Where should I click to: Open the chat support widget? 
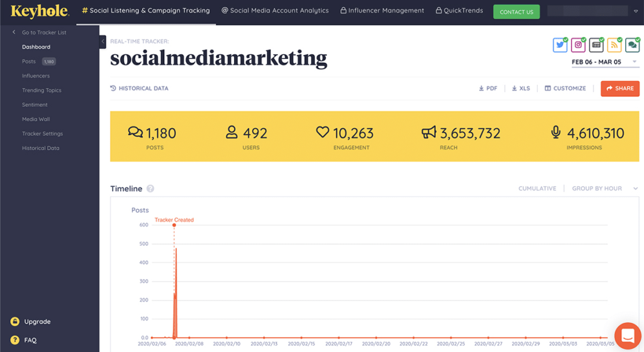627,336
